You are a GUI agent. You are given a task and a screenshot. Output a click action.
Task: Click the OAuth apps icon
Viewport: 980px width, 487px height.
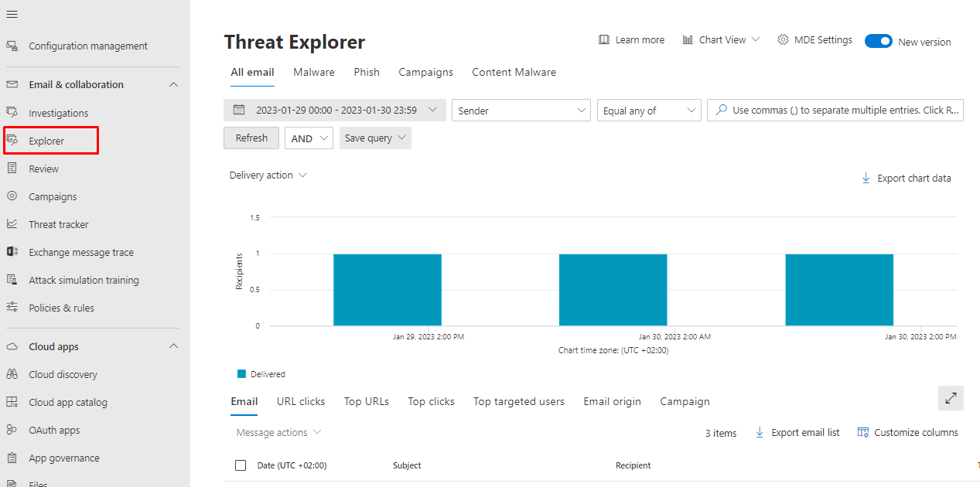click(12, 430)
